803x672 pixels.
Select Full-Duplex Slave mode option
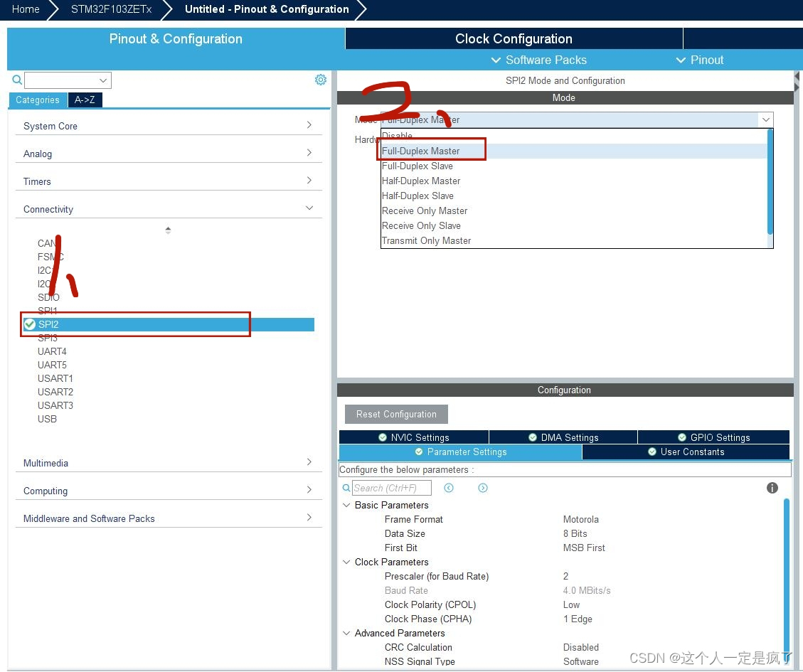click(x=573, y=166)
